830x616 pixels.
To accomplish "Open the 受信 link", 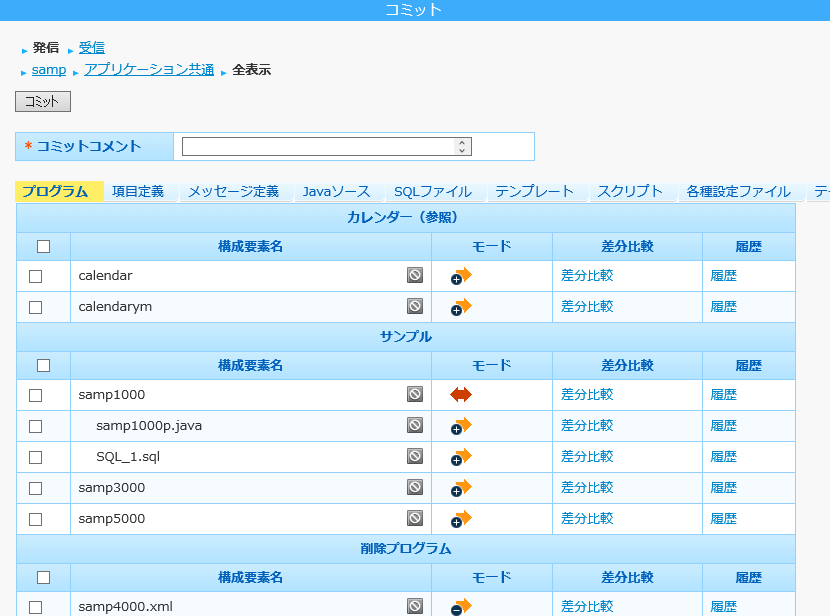I will coord(92,48).
